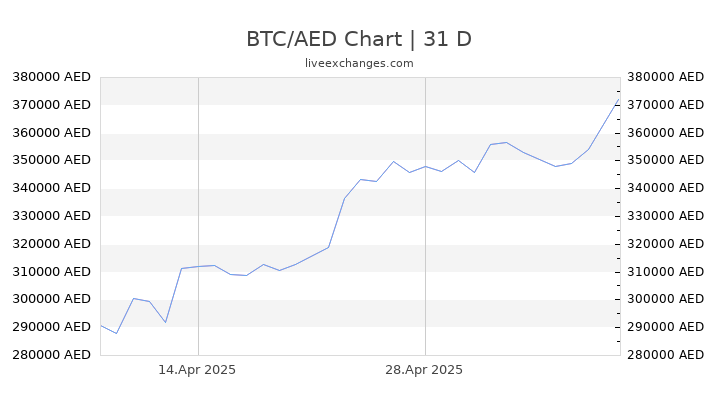Click the left 280000 AED axis label
720x405 pixels.
tap(51, 354)
